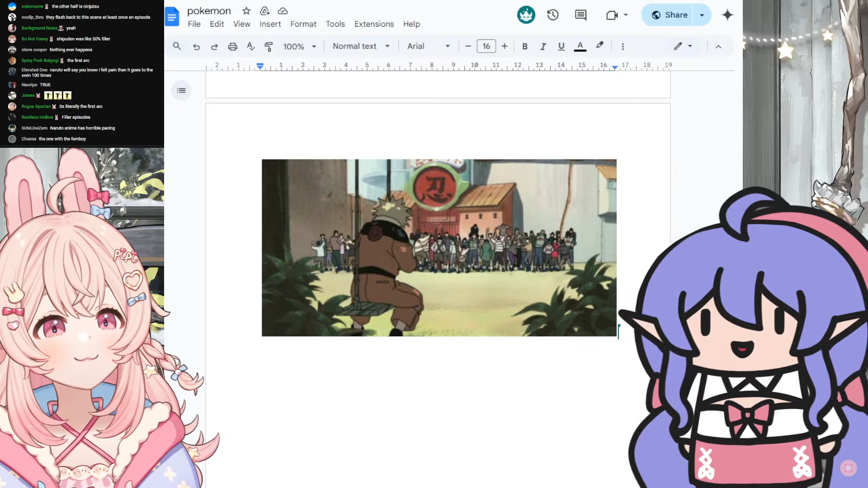Click the Spelling and grammar check icon
Viewport: 868px width, 488px height.
tap(250, 47)
